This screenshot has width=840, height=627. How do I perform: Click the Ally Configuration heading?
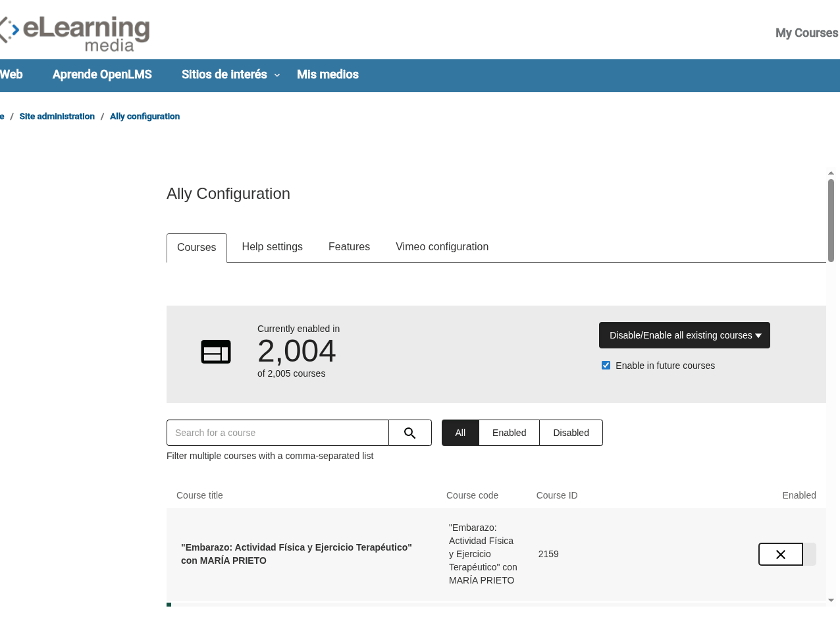(x=228, y=194)
